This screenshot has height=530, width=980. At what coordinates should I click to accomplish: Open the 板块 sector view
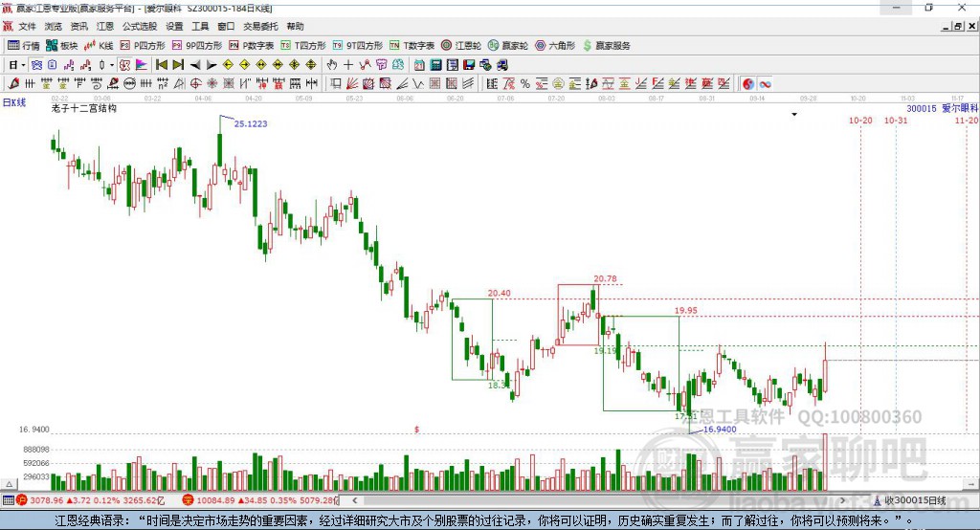pos(61,46)
